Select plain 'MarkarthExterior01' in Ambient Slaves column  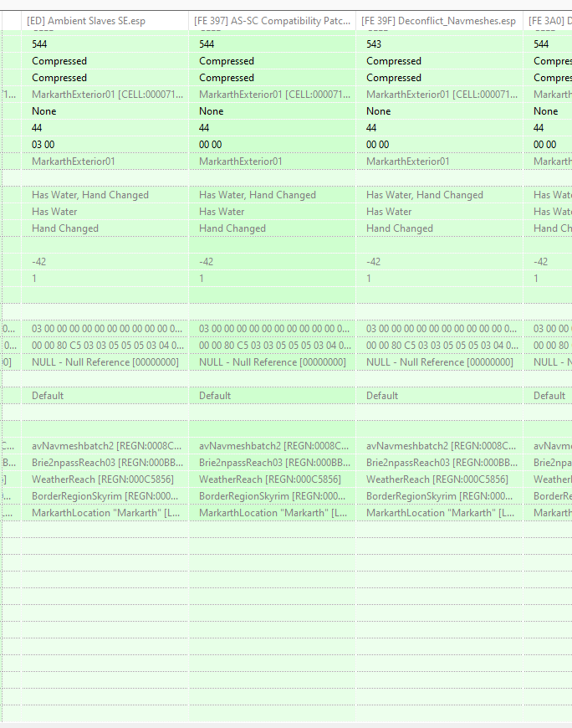coord(74,161)
